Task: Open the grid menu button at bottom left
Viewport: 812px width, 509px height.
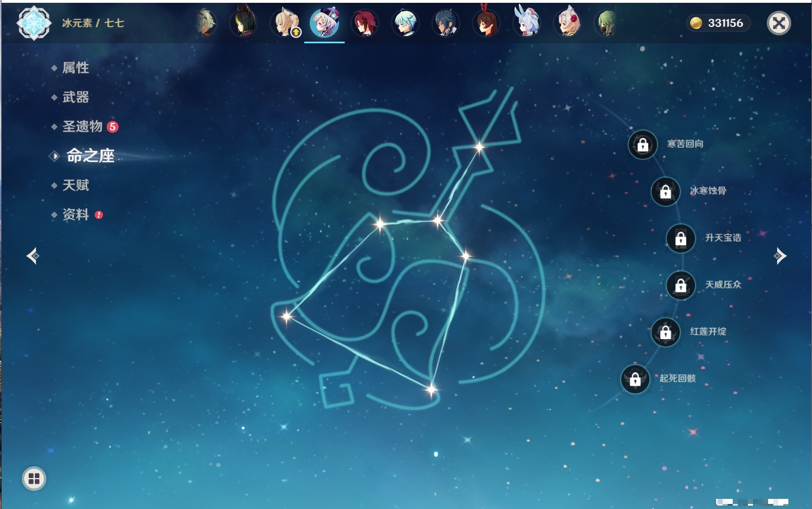Action: point(34,479)
